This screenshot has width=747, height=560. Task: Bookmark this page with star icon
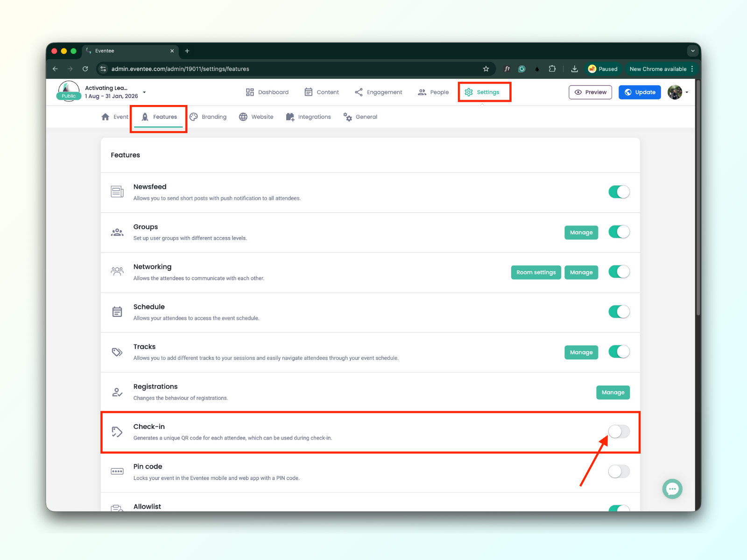pyautogui.click(x=486, y=69)
